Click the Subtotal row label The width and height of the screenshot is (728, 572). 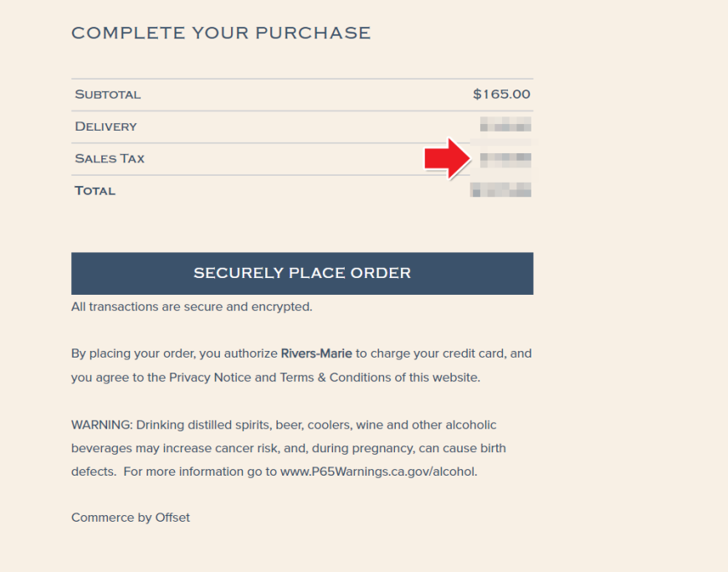coord(108,95)
